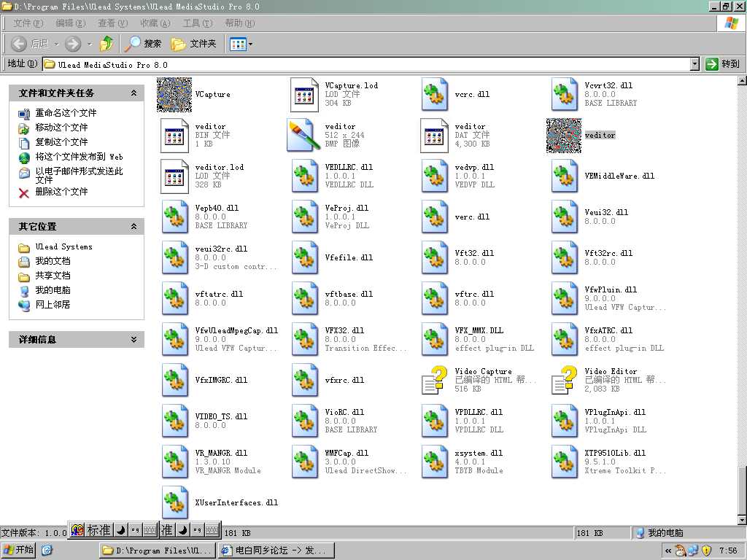Open the Views dropdown in toolbar

[241, 44]
